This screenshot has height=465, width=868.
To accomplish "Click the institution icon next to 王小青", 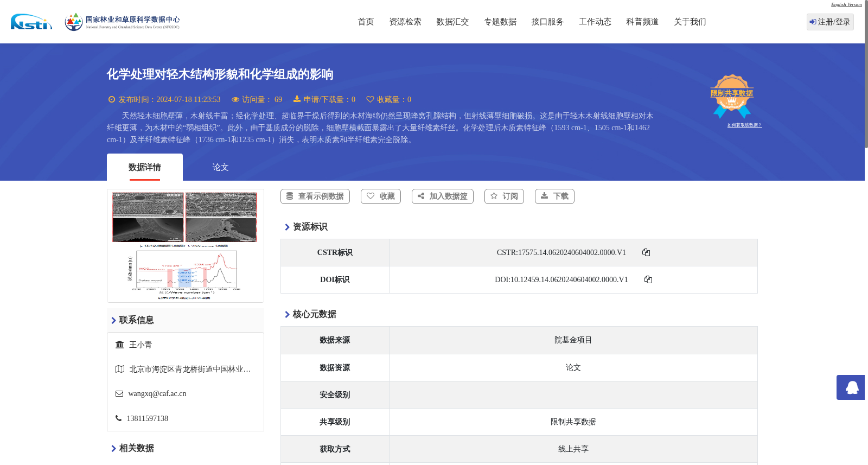I will pyautogui.click(x=120, y=345).
